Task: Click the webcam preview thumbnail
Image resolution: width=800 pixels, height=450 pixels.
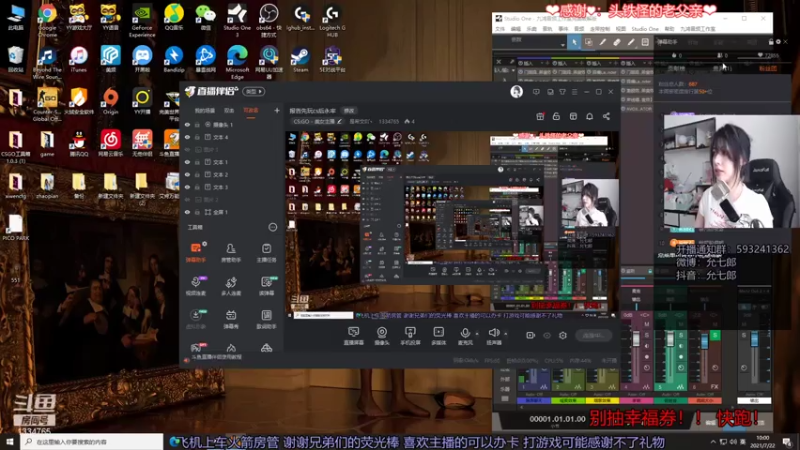Action: click(731, 171)
